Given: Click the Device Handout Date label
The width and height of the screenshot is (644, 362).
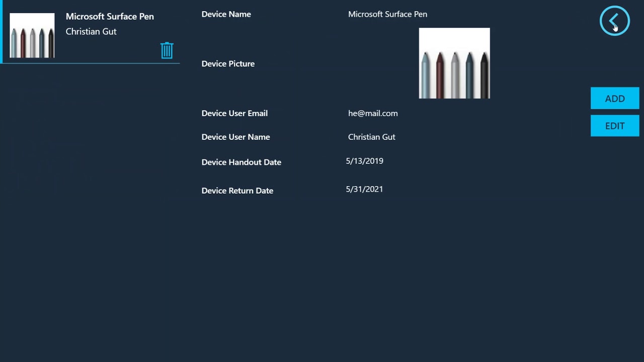Looking at the screenshot, I should click(x=241, y=162).
